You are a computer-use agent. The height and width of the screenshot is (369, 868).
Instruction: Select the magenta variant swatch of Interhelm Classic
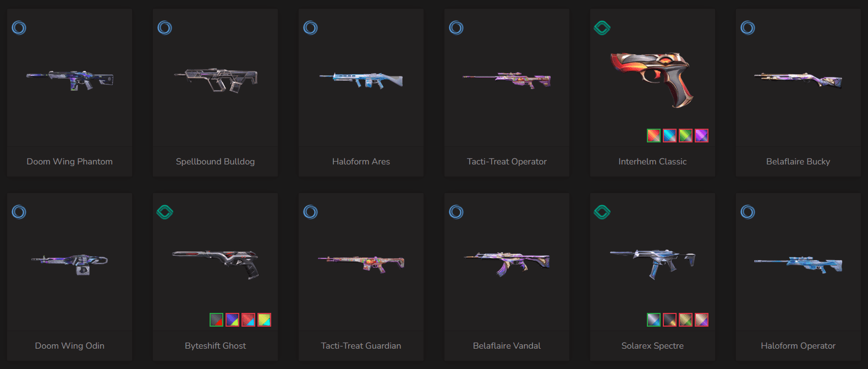point(701,135)
